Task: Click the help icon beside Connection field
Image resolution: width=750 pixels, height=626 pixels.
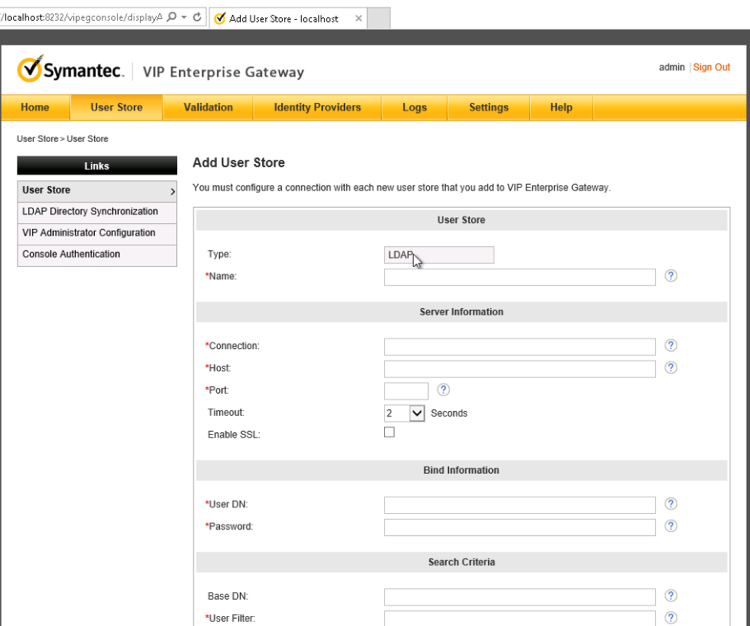Action: click(x=671, y=345)
